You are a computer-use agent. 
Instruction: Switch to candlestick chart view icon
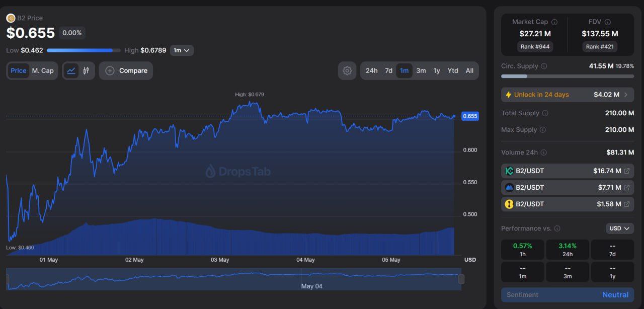tap(86, 71)
